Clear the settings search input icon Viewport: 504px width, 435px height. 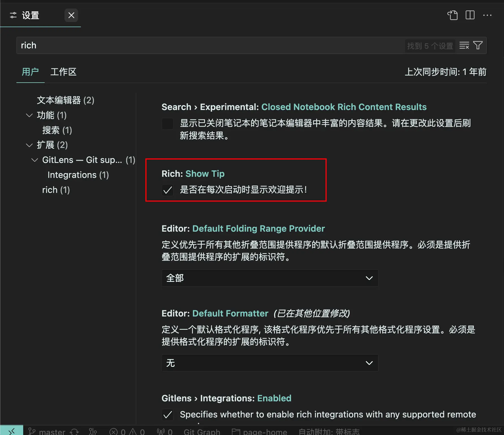(x=464, y=46)
